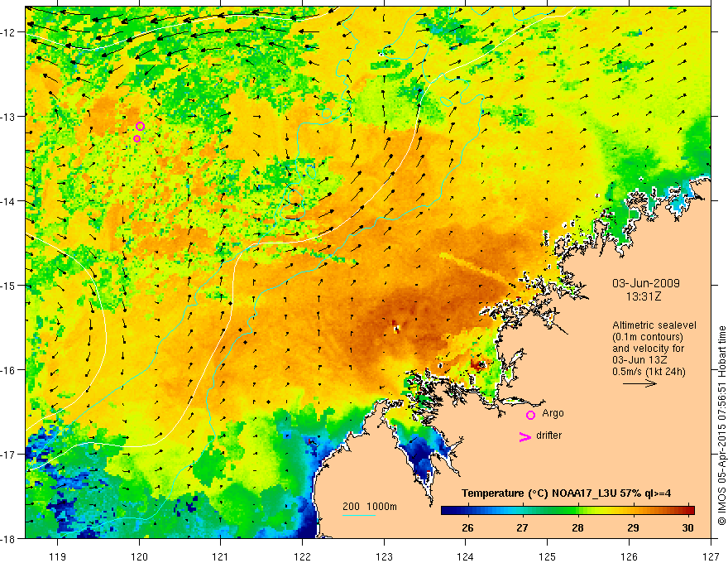Click the time text 13:31Z

(x=643, y=296)
